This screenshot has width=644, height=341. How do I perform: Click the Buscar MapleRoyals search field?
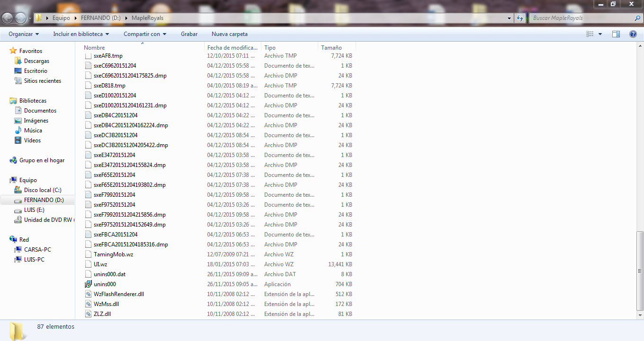coord(581,18)
